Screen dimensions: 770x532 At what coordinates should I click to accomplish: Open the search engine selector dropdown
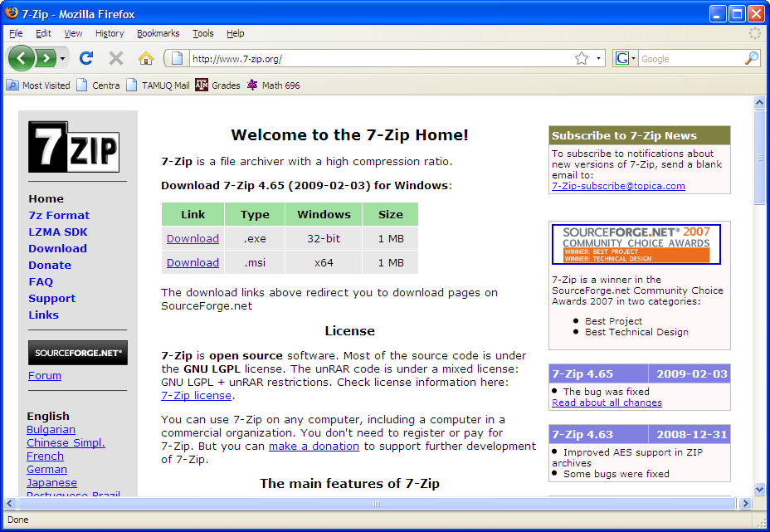(x=633, y=58)
